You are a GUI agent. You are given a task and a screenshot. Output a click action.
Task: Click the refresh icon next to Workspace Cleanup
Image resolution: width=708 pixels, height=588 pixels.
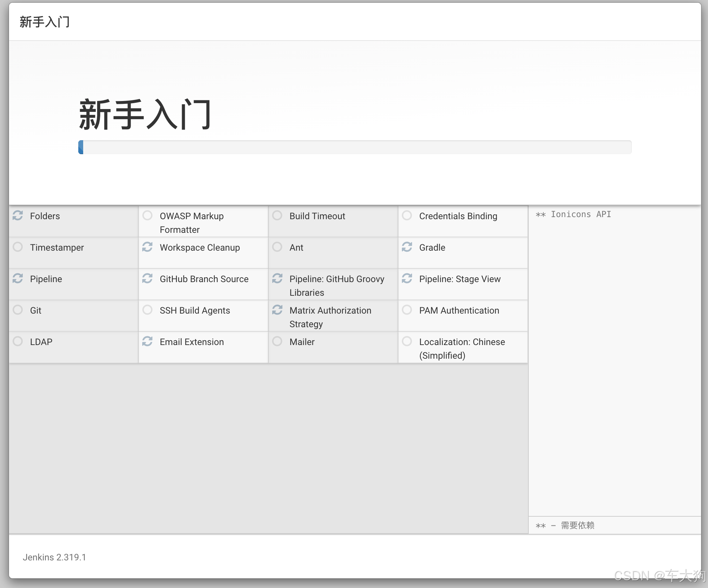pos(147,247)
